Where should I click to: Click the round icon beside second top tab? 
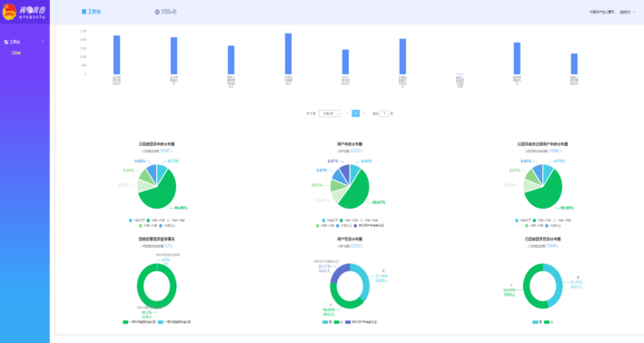[x=157, y=13]
